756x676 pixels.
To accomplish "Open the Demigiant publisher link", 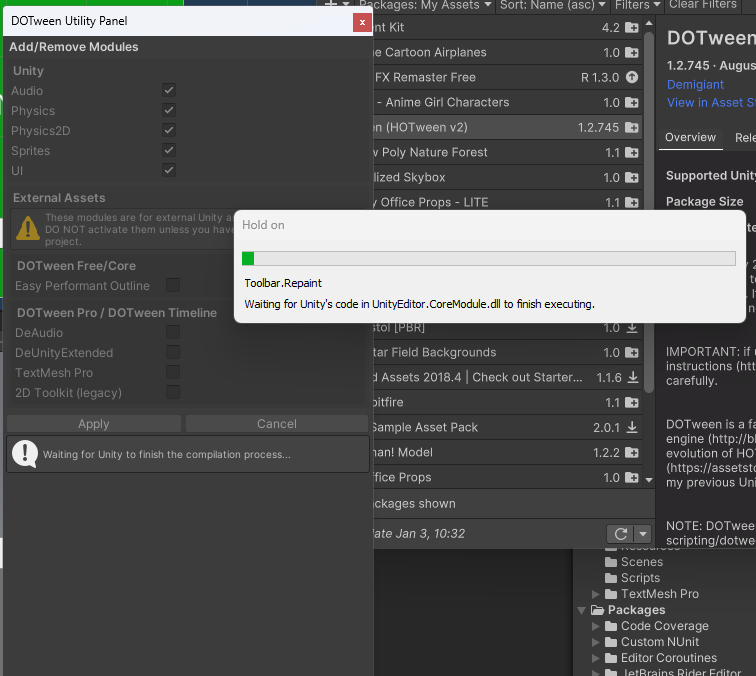I will pos(695,84).
